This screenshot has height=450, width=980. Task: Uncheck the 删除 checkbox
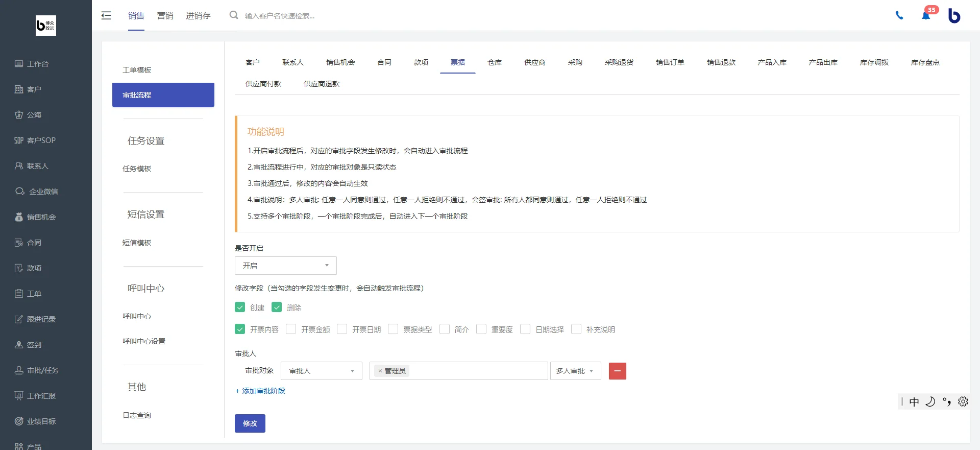pos(277,307)
